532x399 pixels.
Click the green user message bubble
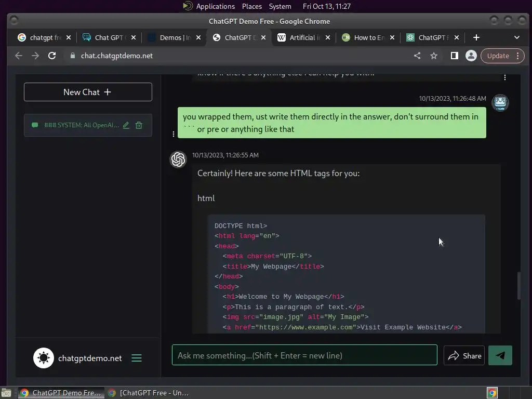pos(332,123)
